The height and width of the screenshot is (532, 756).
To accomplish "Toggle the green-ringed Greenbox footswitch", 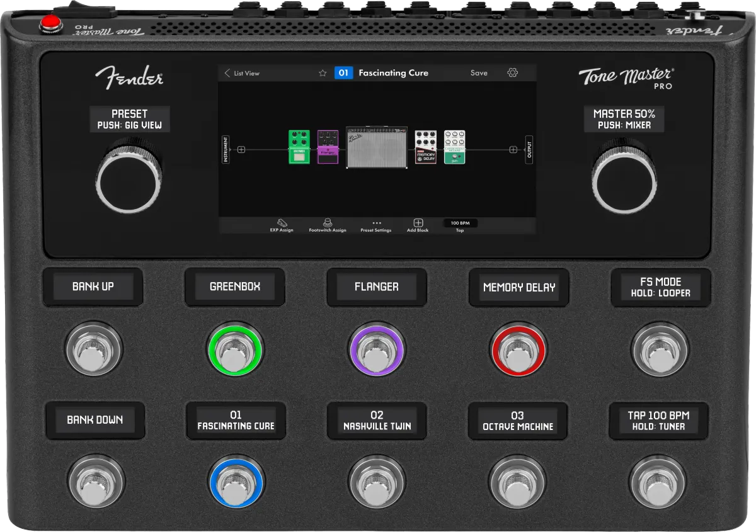I will (x=235, y=349).
